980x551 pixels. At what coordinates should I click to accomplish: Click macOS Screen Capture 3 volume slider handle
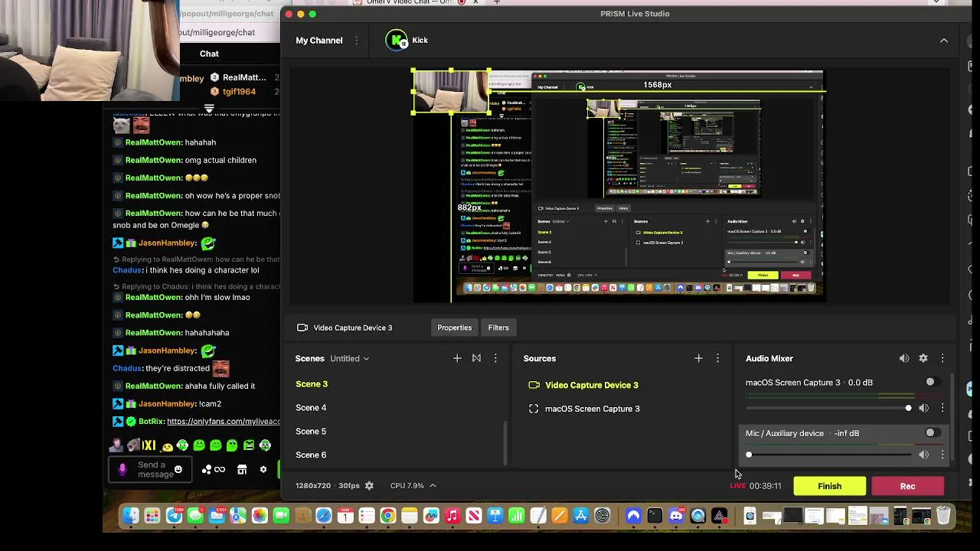pyautogui.click(x=908, y=409)
